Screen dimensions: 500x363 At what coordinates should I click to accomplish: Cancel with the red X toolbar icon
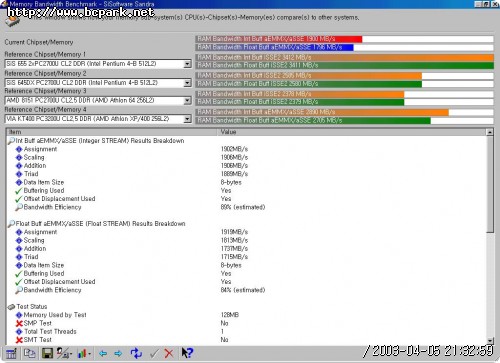click(169, 353)
